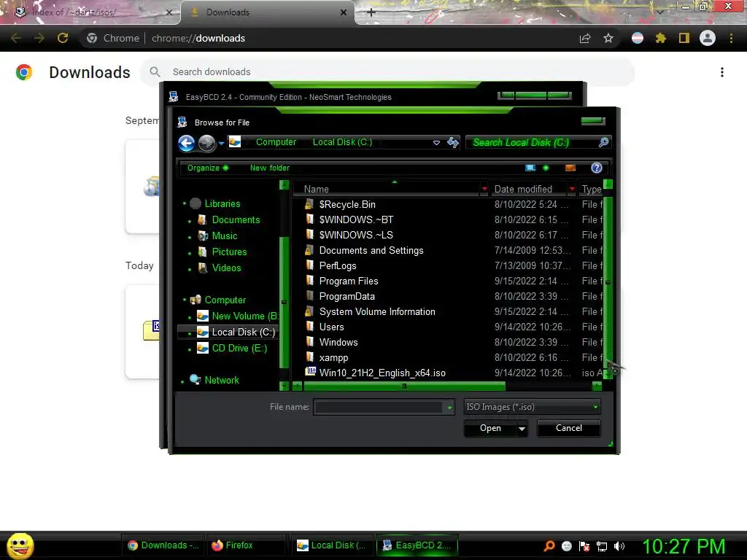Screen dimensions: 747x560
Task: Click the horizontal scrollbar in file list
Action: [404, 386]
